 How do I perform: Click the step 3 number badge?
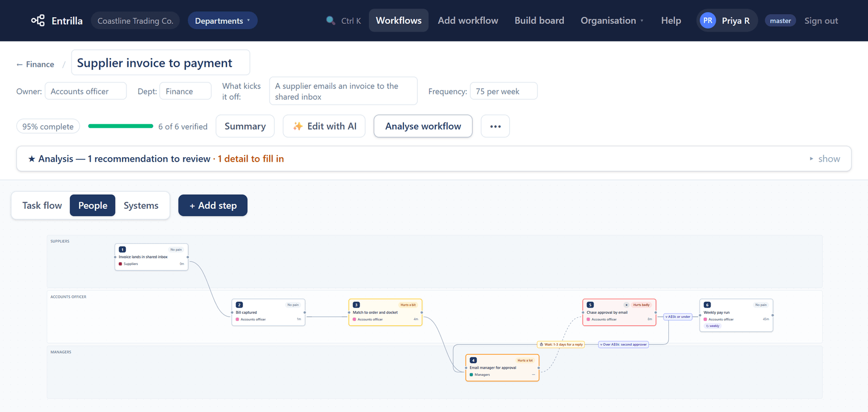pyautogui.click(x=356, y=305)
